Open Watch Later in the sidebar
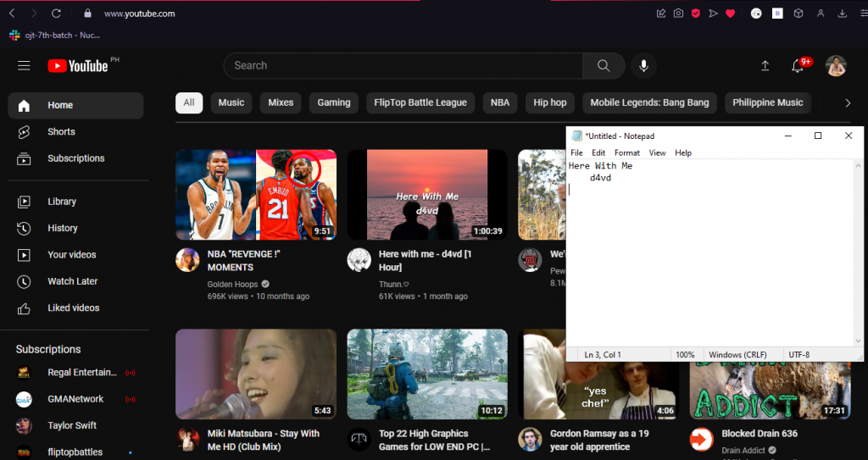 75,281
